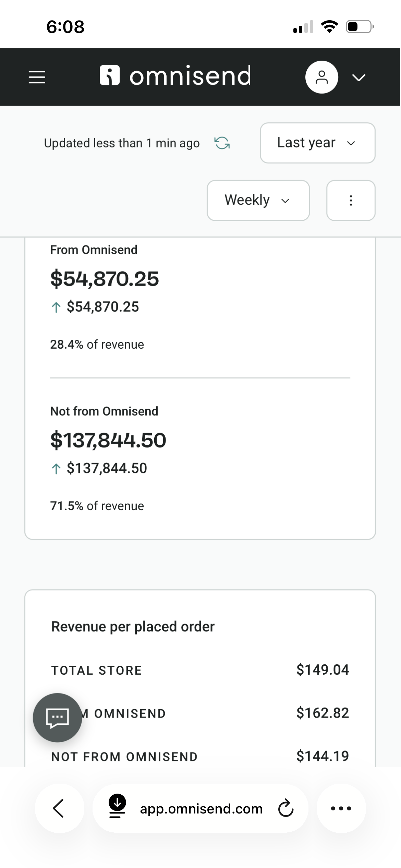Open the browser's horizontal three-dot menu

click(341, 808)
